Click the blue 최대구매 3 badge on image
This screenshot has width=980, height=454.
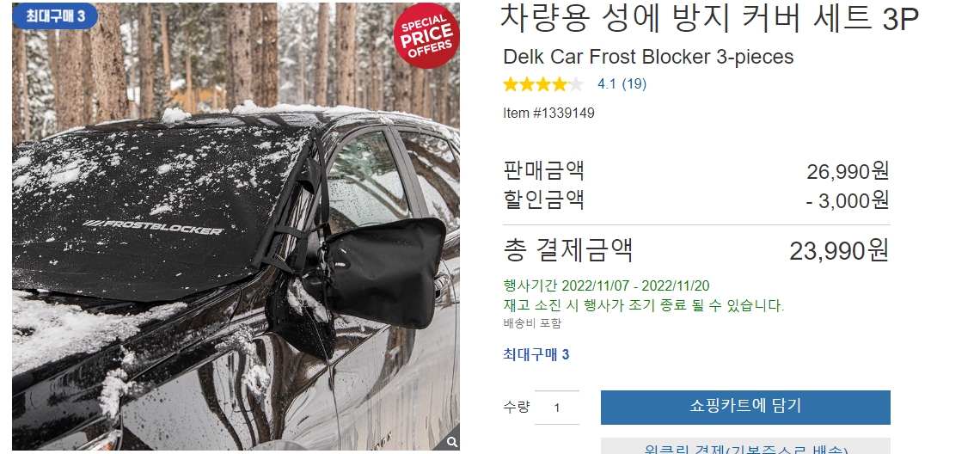tap(55, 16)
